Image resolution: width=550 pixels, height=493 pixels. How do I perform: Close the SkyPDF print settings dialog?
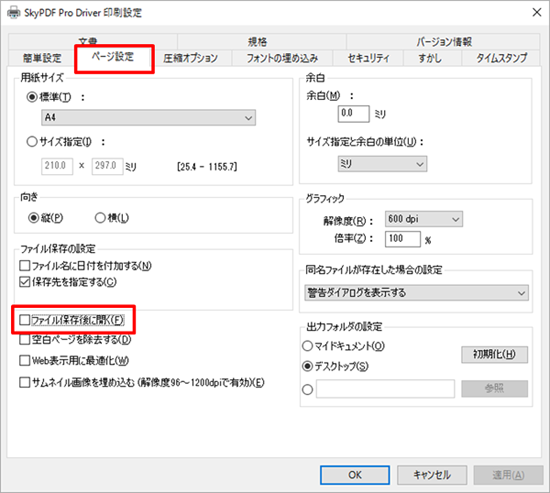point(536,13)
